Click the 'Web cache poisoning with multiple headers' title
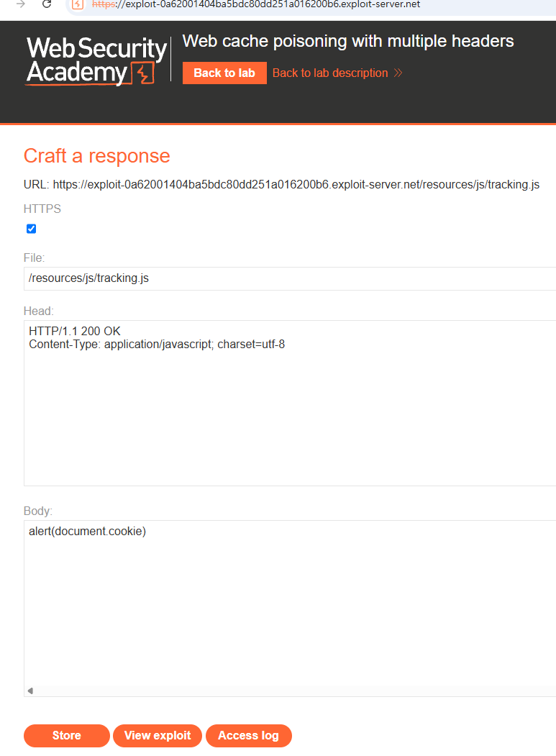556x756 pixels. [348, 42]
